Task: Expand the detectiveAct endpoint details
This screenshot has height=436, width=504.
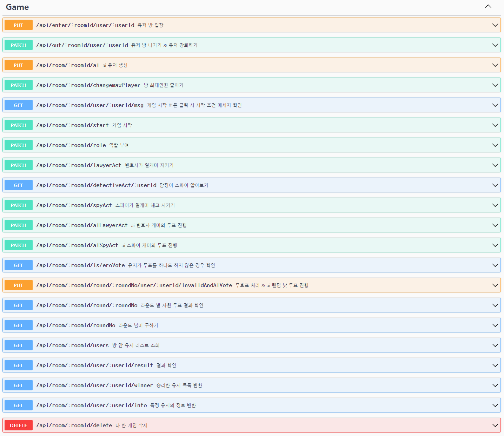Action: click(495, 185)
